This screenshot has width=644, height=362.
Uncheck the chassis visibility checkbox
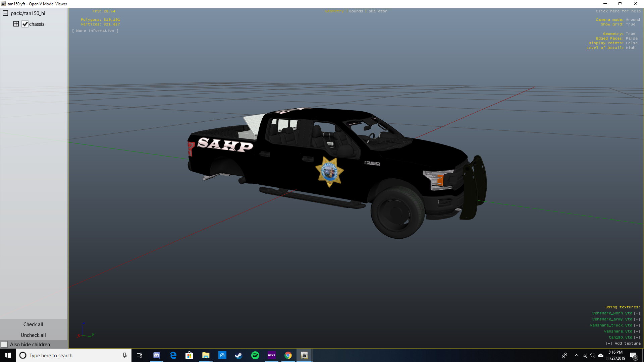click(25, 24)
